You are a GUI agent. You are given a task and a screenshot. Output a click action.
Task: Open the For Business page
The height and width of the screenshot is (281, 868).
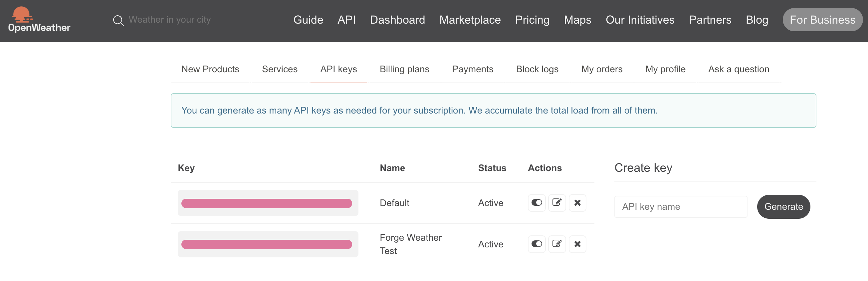point(822,20)
